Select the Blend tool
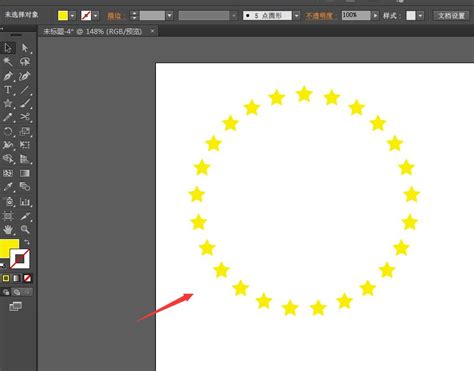The width and height of the screenshot is (474, 371). [x=25, y=187]
